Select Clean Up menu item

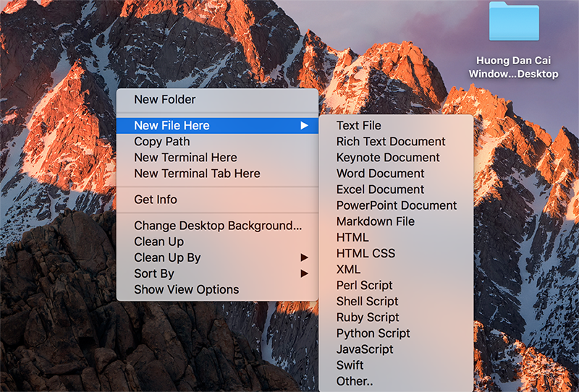pos(159,242)
